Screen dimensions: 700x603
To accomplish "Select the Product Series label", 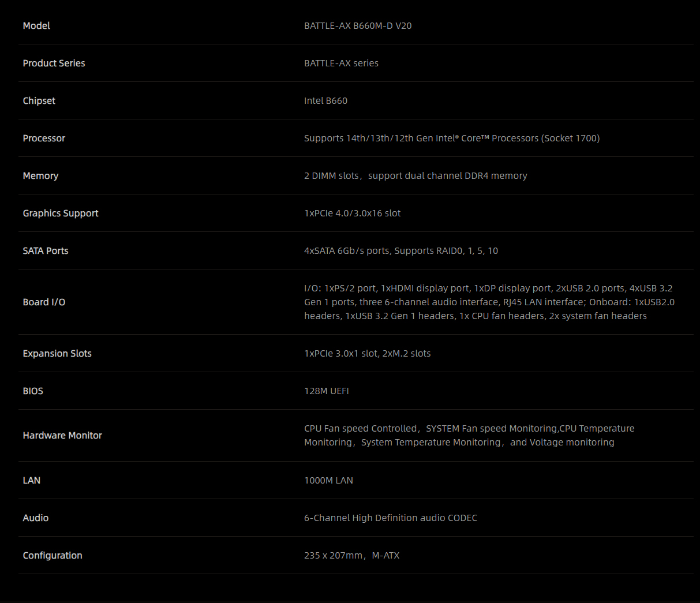I will coord(54,63).
